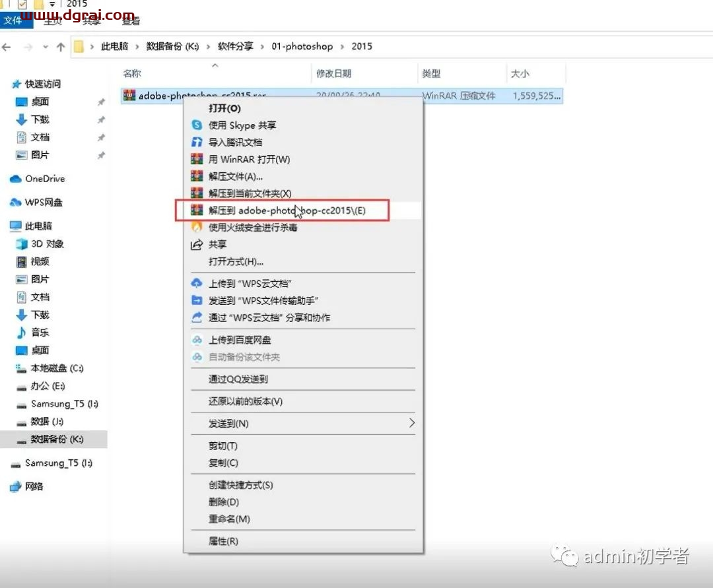Screen dimensions: 713x588
Task: Click the pin icon next to 下载
Action: point(101,120)
